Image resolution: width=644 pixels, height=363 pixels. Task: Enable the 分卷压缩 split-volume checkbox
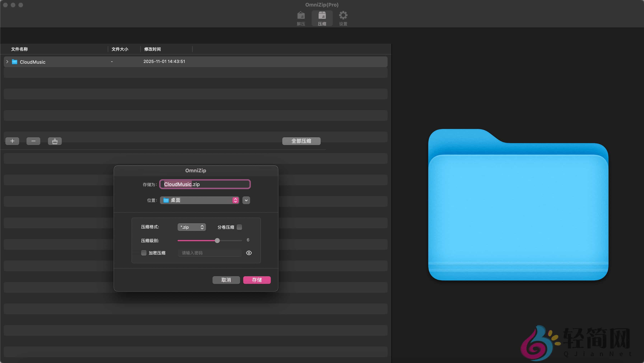pyautogui.click(x=239, y=227)
